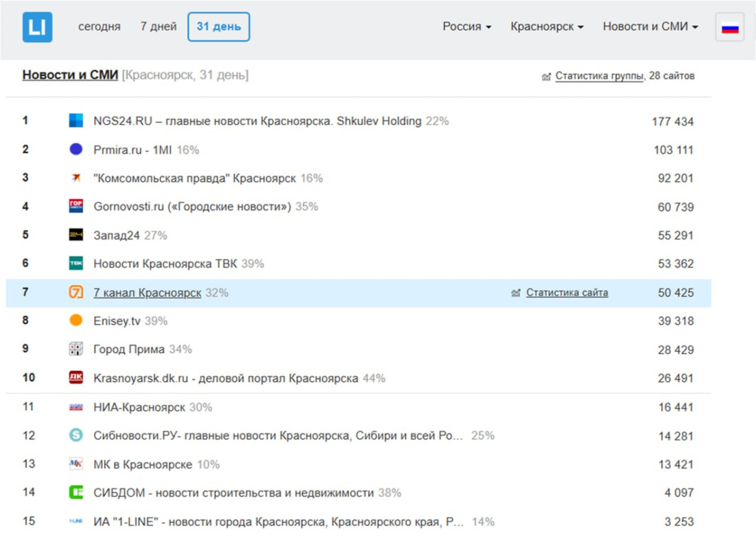
Task: Select the 31 день period tab
Action: (219, 27)
